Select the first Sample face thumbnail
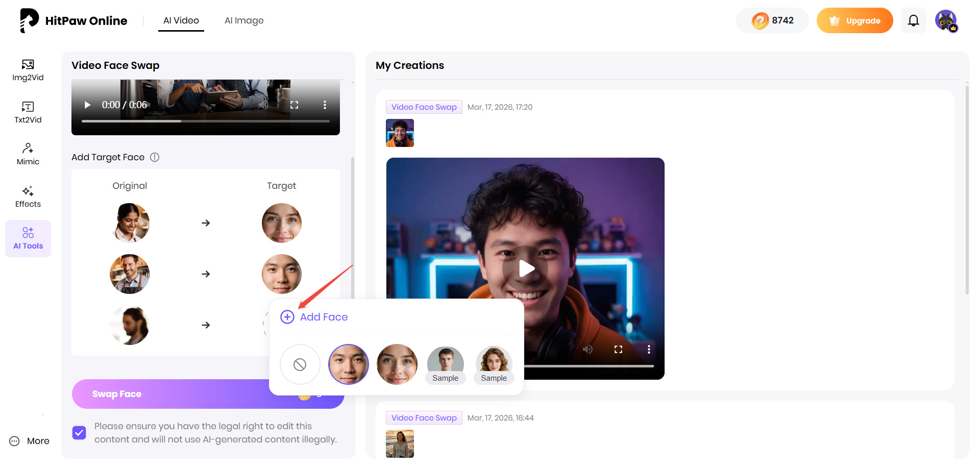 pyautogui.click(x=445, y=364)
